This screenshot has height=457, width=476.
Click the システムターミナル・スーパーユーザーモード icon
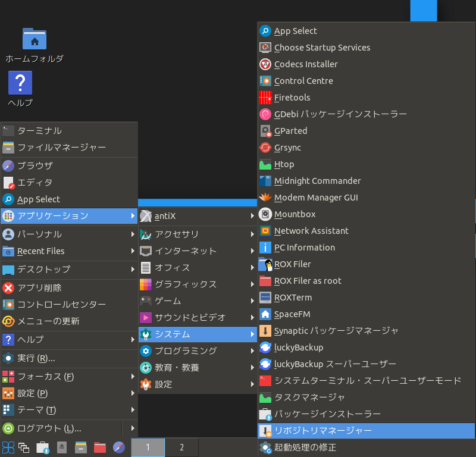pos(265,381)
